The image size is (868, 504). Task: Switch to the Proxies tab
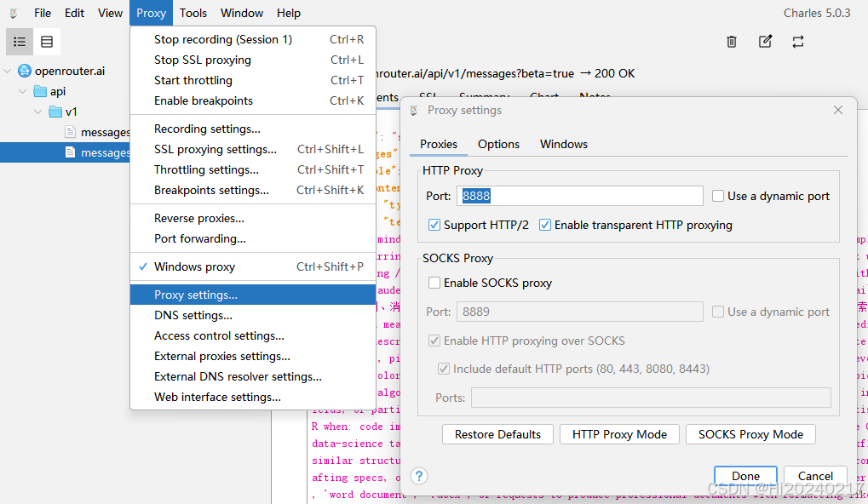click(439, 145)
